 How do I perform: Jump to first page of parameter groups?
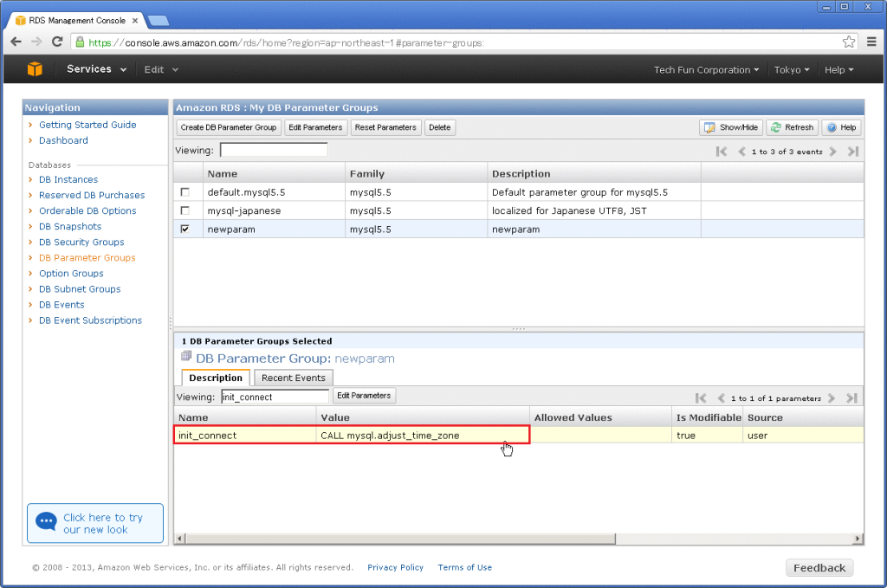(722, 152)
